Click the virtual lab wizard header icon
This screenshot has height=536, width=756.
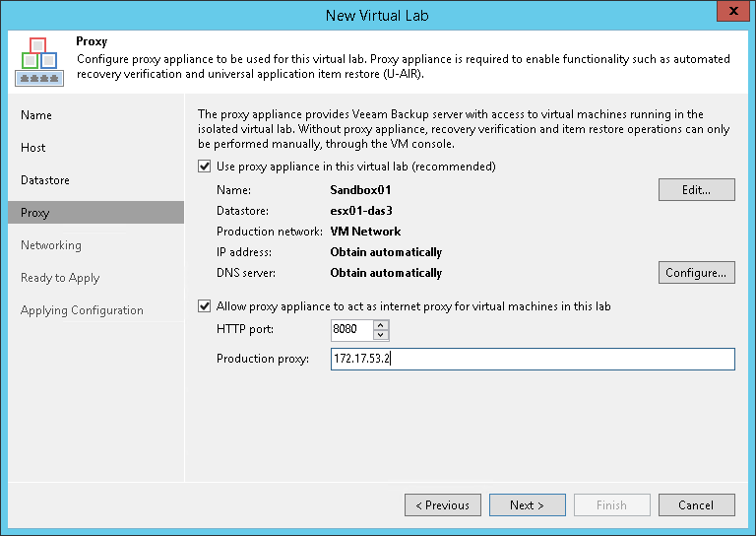[38, 61]
